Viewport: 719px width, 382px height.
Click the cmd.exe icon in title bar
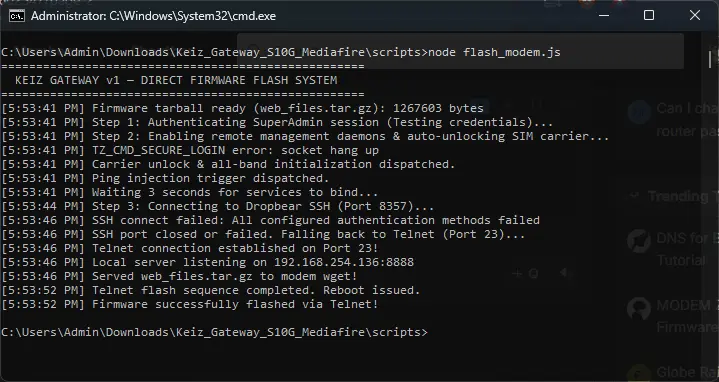click(x=17, y=16)
